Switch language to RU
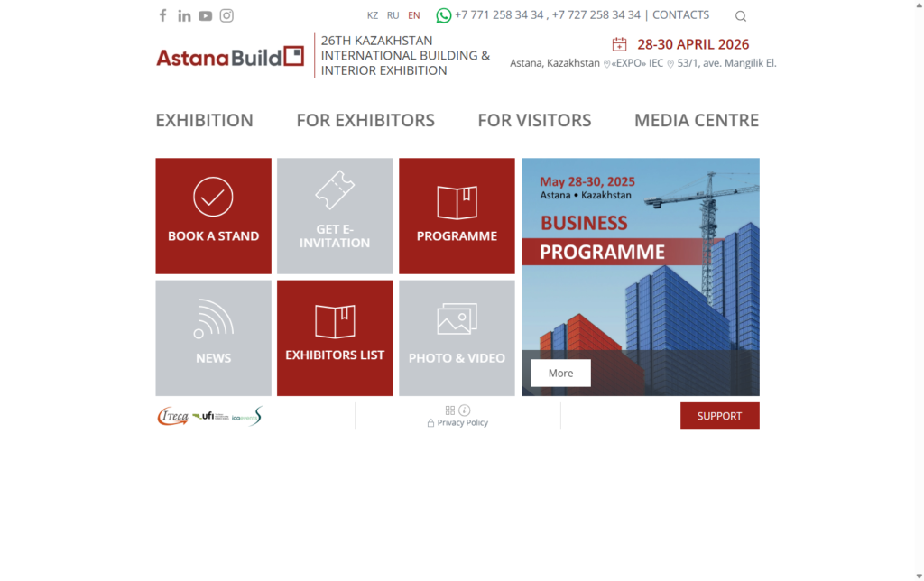 click(x=393, y=15)
